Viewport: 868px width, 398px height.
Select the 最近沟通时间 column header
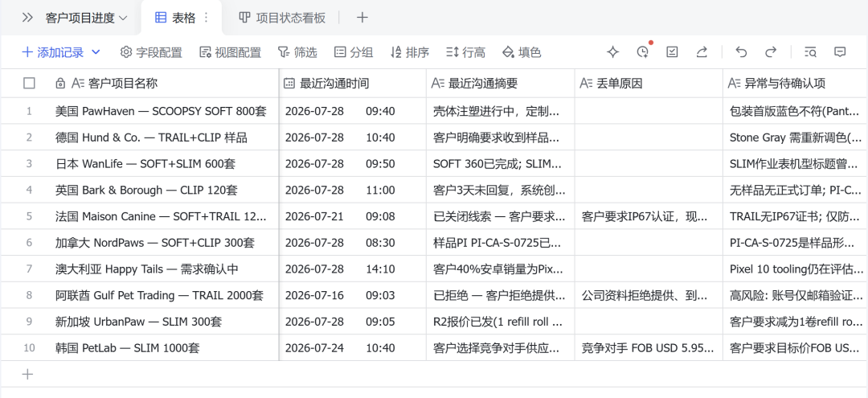click(353, 83)
